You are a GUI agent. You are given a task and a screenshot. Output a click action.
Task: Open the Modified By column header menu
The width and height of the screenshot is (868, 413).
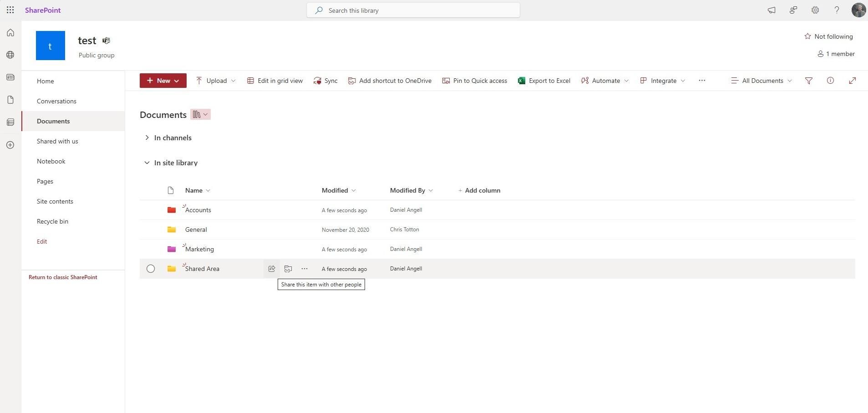[x=411, y=190]
